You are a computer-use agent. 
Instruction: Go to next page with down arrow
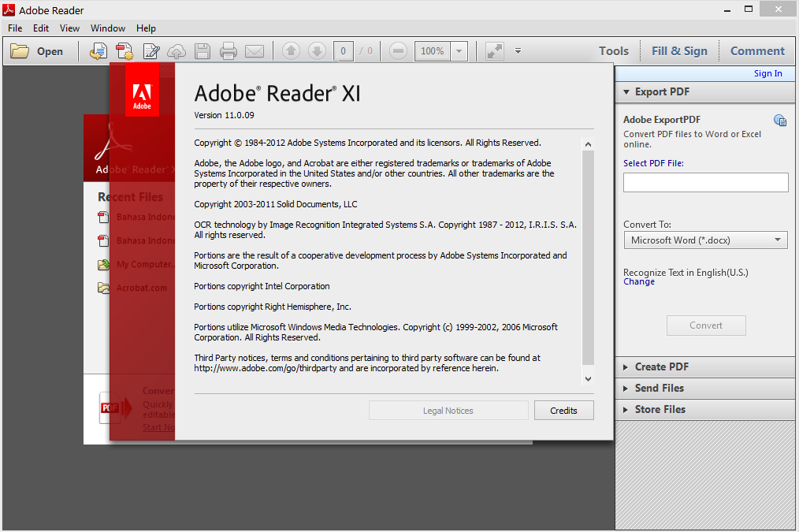(x=317, y=50)
